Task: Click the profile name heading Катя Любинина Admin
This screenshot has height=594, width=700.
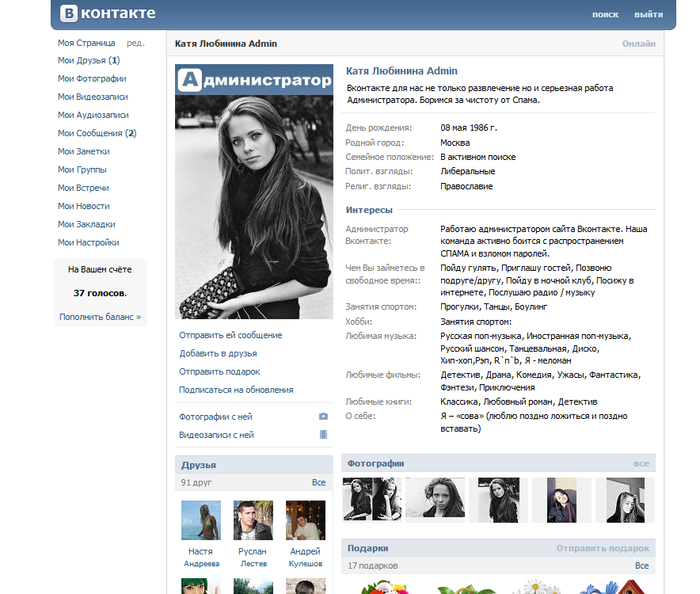Action: [401, 70]
